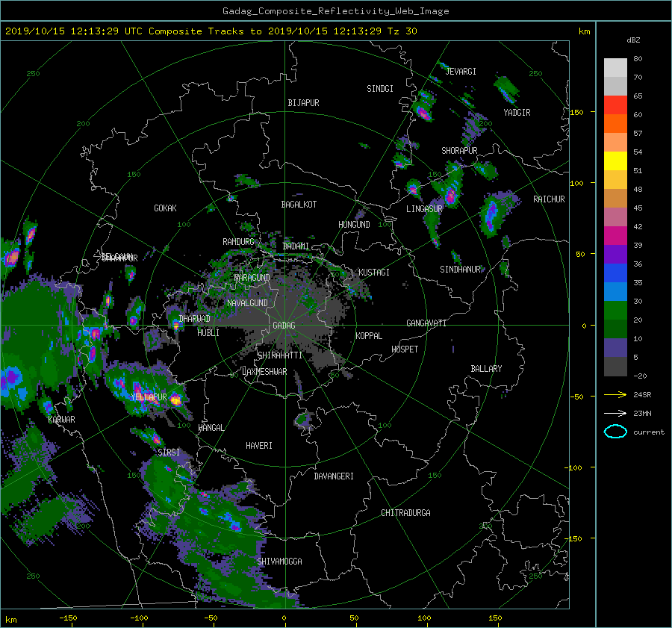Viewport: 672px width, 628px height.
Task: Click the BALLARY map label
Action: point(486,369)
